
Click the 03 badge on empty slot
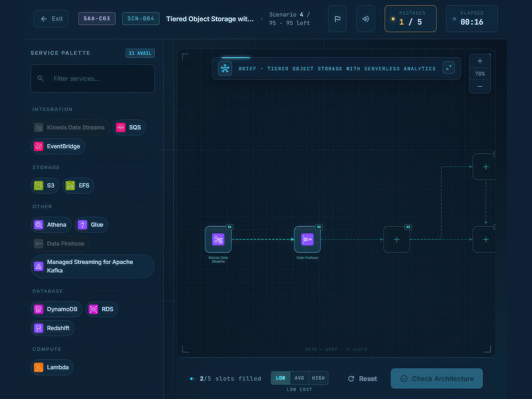pyautogui.click(x=408, y=227)
